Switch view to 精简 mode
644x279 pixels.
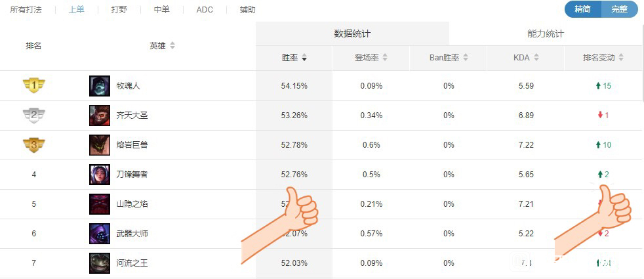click(583, 9)
